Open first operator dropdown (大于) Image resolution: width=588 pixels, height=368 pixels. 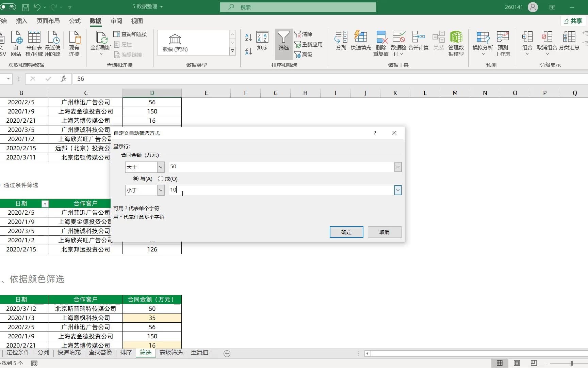(161, 167)
